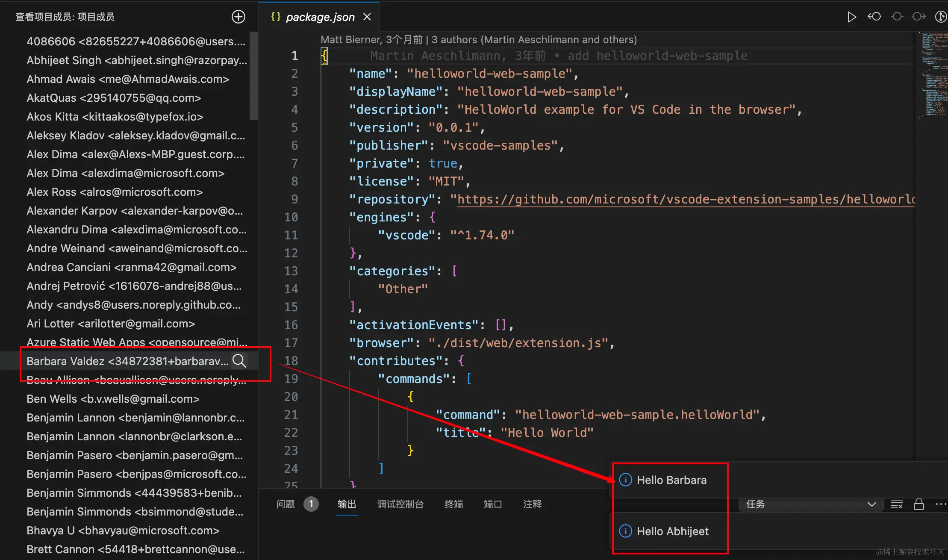Click the git branch graph icon at top right
The height and width of the screenshot is (560, 948).
pos(941,17)
